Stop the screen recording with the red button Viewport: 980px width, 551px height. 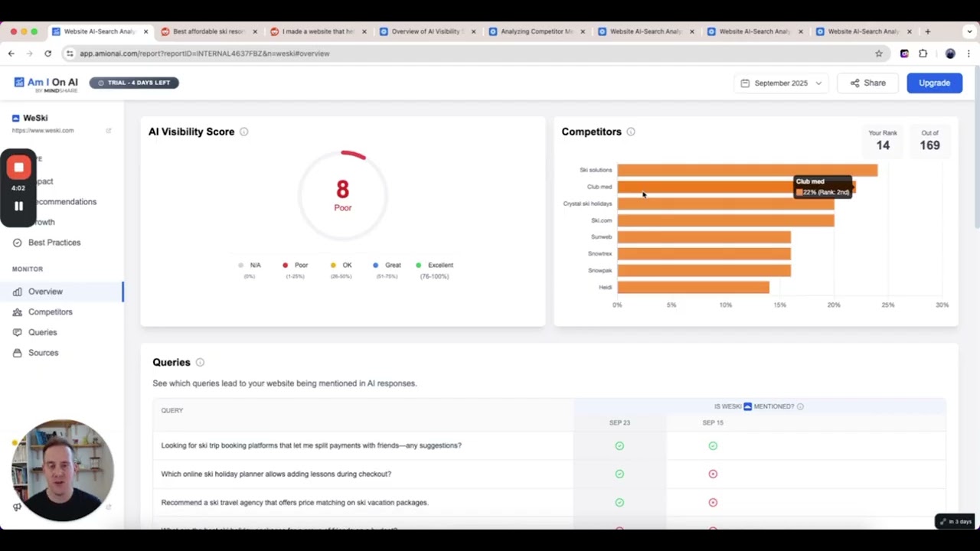[19, 167]
